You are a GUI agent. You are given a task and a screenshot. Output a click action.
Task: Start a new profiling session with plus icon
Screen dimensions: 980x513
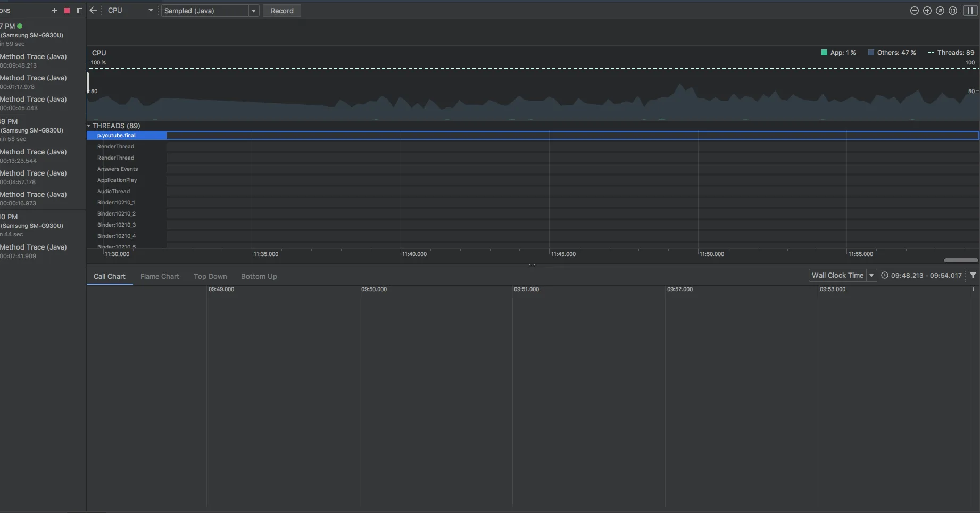pyautogui.click(x=54, y=11)
